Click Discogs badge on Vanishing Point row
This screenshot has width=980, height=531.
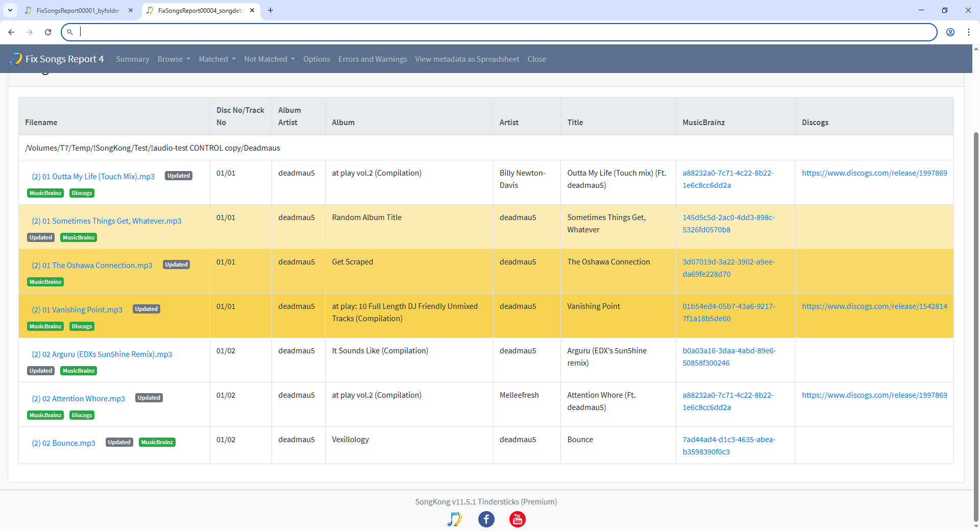click(x=82, y=326)
